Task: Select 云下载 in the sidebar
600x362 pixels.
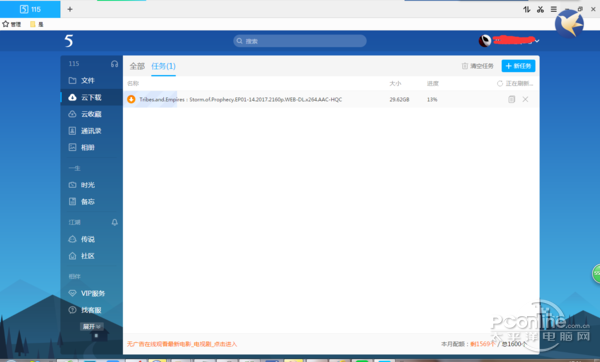Action: pos(91,97)
